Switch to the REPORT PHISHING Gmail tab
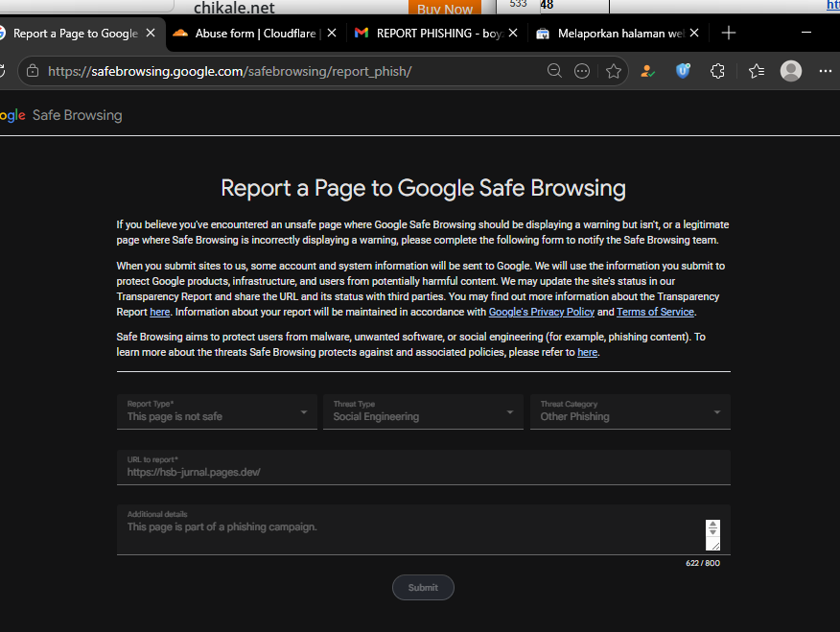This screenshot has width=840, height=632. click(x=436, y=34)
